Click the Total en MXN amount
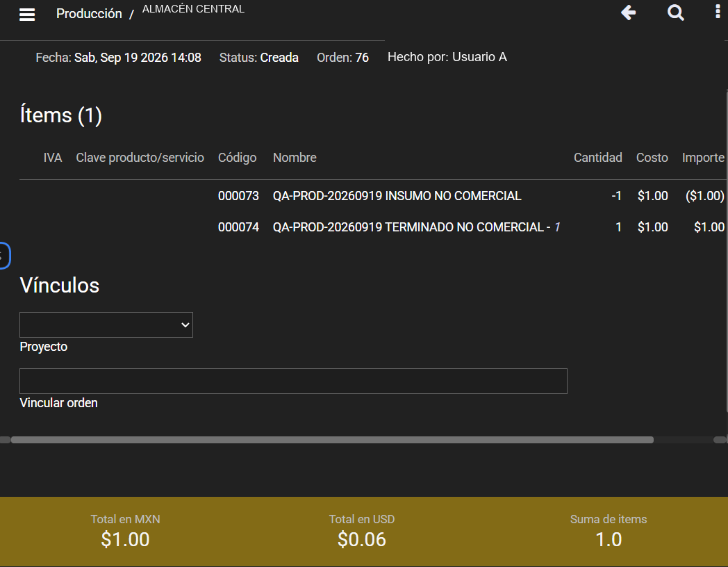The height and width of the screenshot is (567, 728). (x=125, y=540)
